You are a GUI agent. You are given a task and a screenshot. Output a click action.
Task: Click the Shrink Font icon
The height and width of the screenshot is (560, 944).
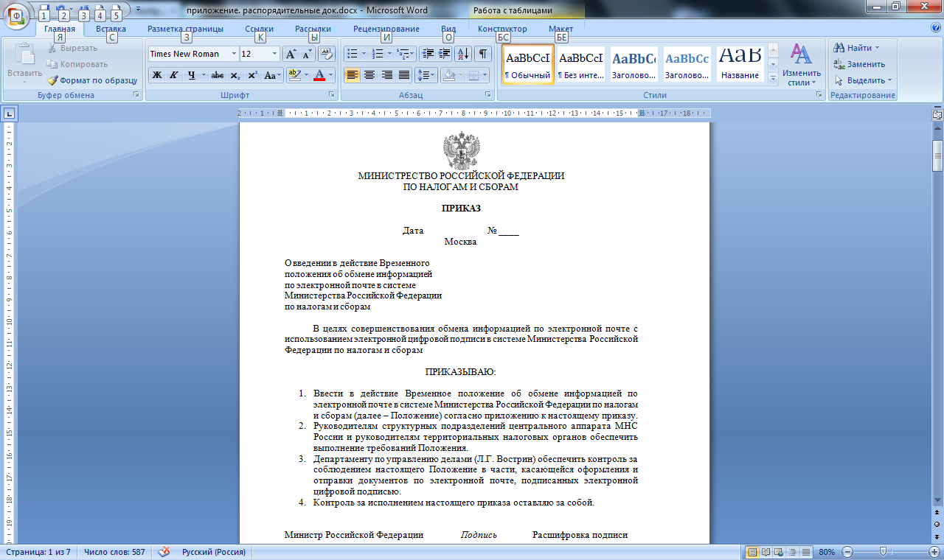click(307, 54)
